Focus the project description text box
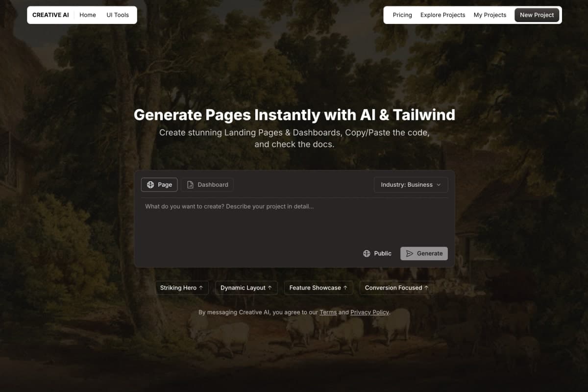 click(x=294, y=220)
